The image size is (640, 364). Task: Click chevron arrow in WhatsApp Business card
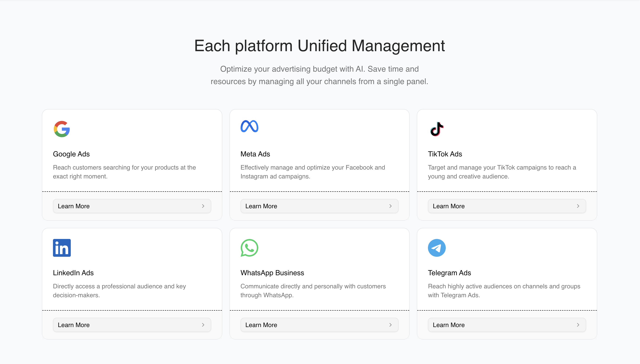pos(391,325)
